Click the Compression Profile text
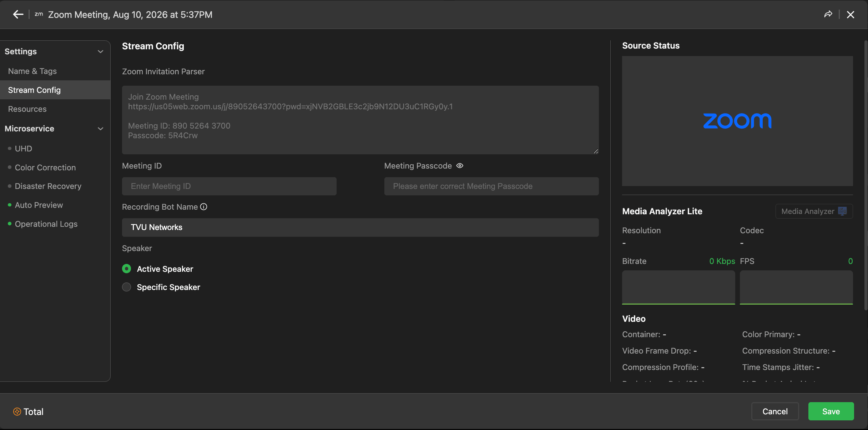Image resolution: width=868 pixels, height=430 pixels. (663, 367)
